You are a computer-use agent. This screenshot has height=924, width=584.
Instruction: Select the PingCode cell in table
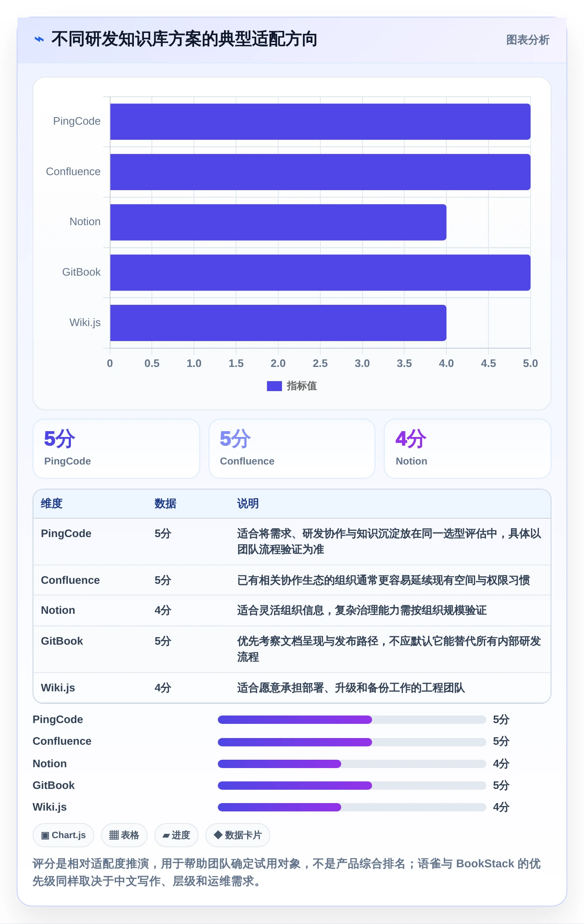[x=66, y=533]
